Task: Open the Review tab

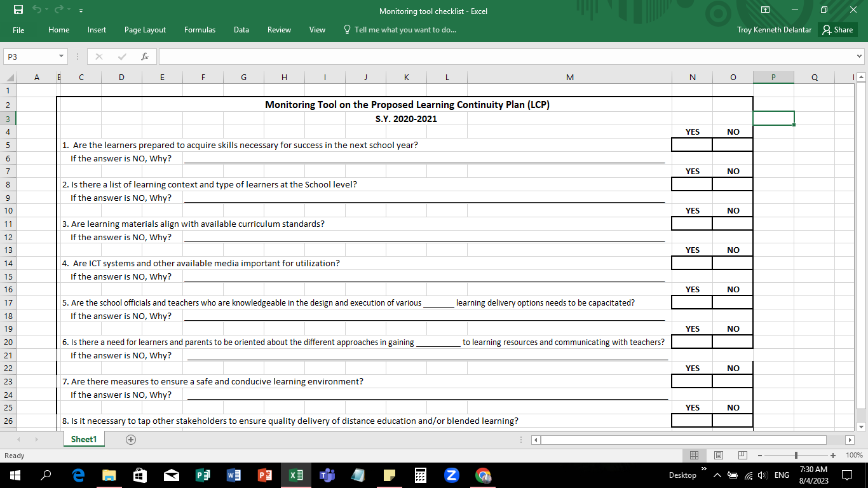Action: tap(279, 30)
